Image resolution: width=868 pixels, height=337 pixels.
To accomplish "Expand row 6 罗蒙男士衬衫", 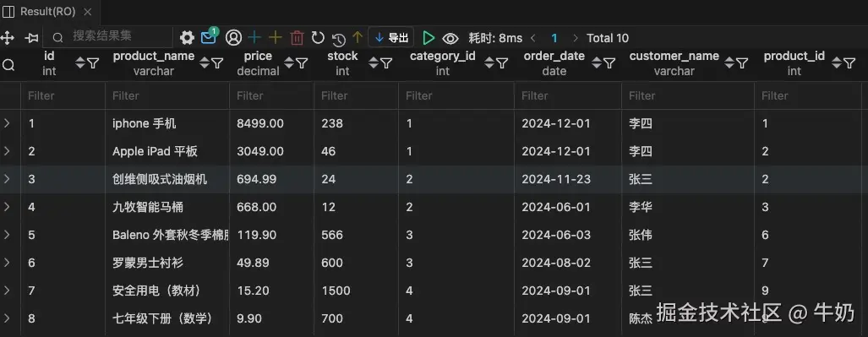I will pos(7,263).
